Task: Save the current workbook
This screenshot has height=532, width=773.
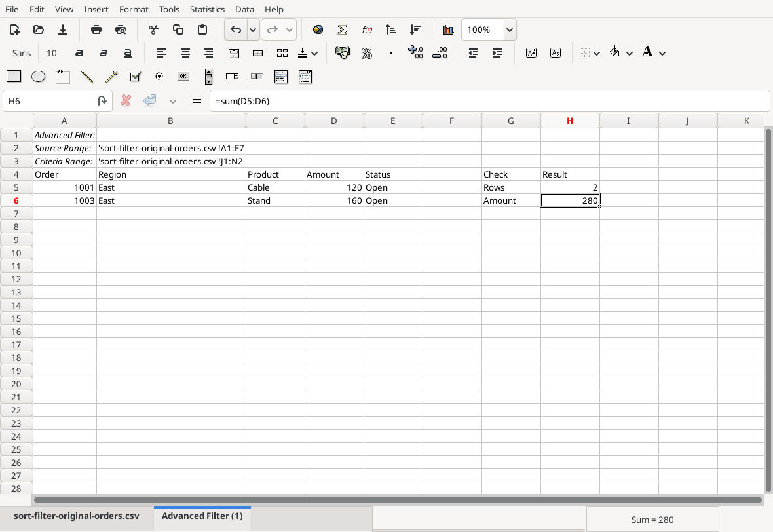Action: tap(63, 29)
